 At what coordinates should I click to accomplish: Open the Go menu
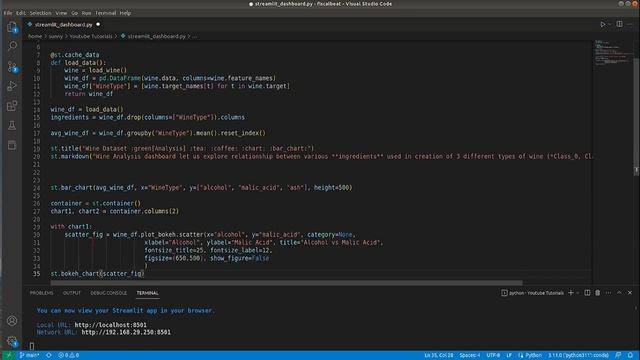coord(74,13)
